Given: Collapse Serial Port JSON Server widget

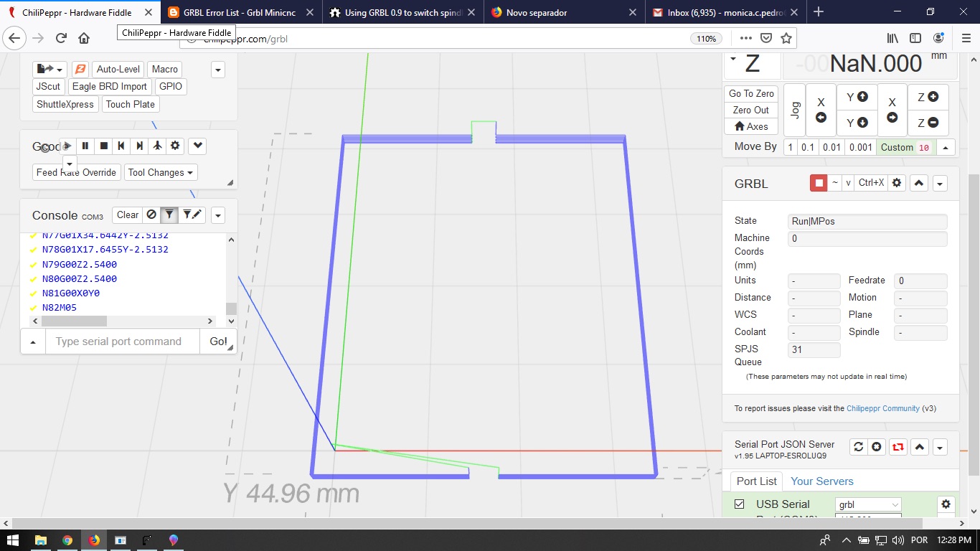Looking at the screenshot, I should tap(920, 447).
